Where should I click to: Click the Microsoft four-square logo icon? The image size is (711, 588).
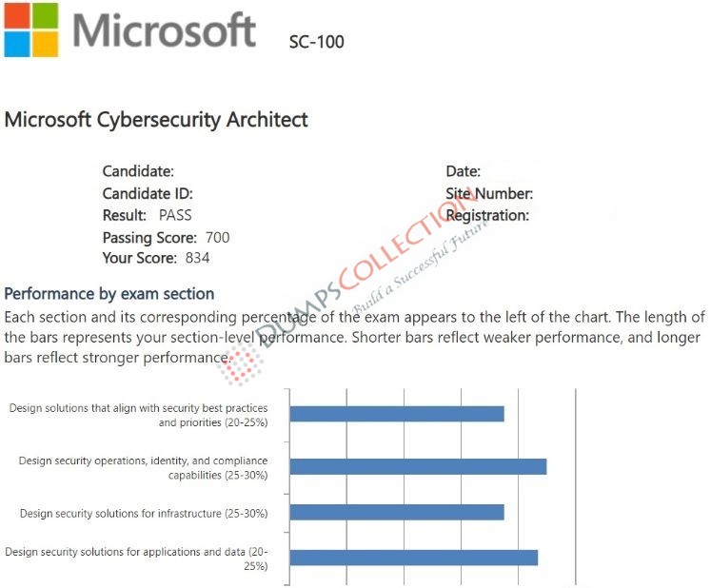coord(31,29)
